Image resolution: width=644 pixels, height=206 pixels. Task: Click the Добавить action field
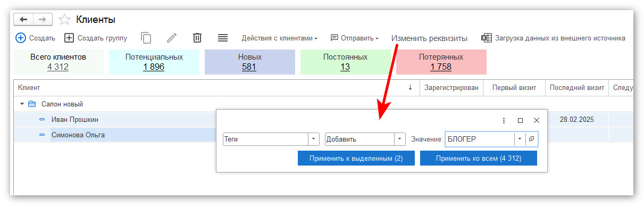360,139
